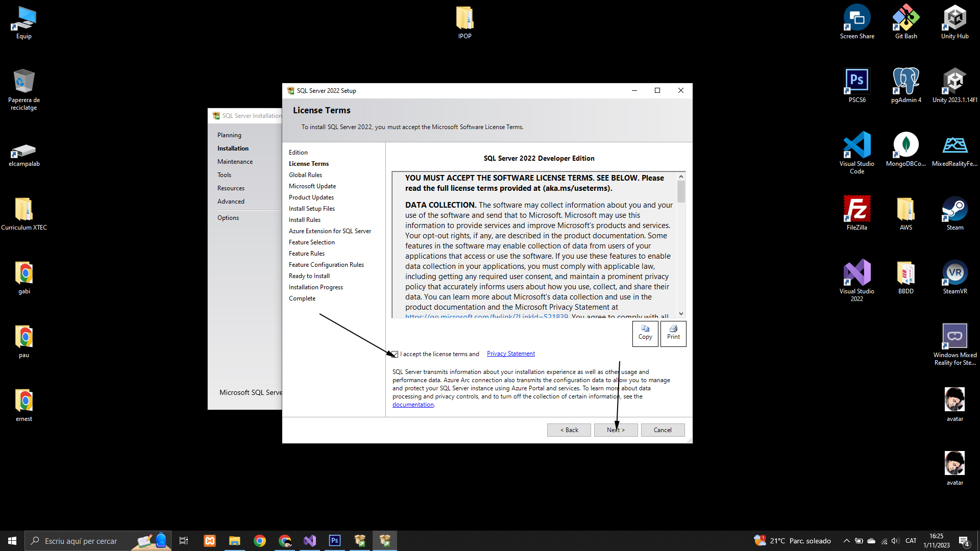Select Maintenance in Installation Center sidebar
Screen dimensions: 980x551
click(x=235, y=162)
